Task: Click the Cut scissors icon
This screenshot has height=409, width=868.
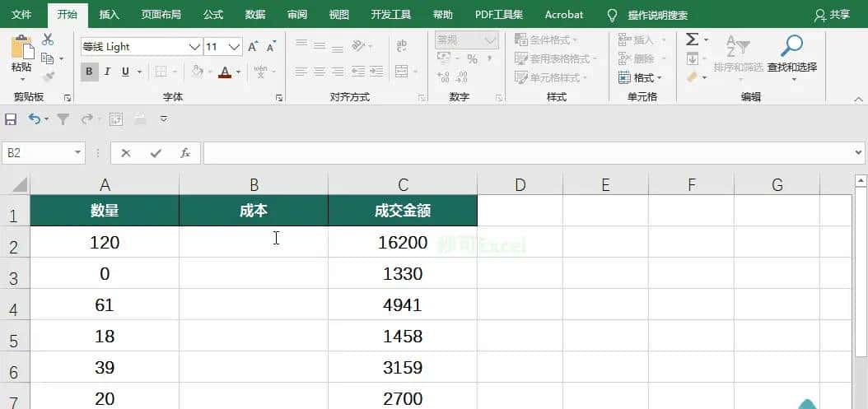Action: pos(48,40)
